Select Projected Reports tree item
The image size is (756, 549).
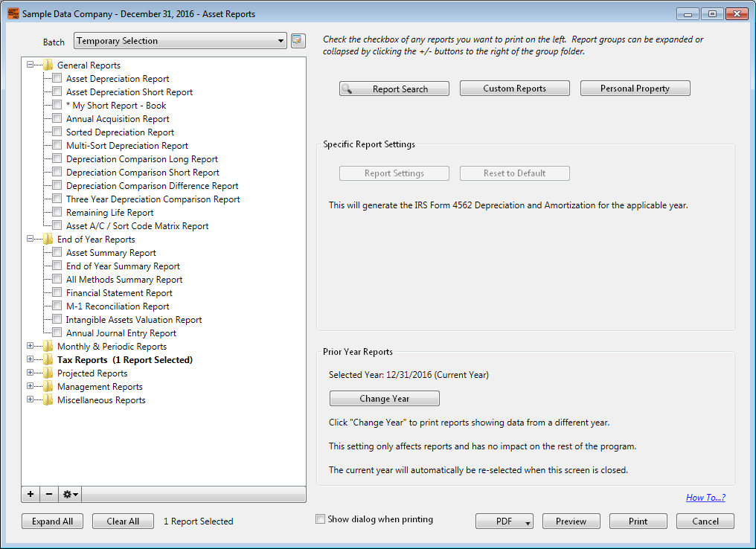click(x=92, y=373)
